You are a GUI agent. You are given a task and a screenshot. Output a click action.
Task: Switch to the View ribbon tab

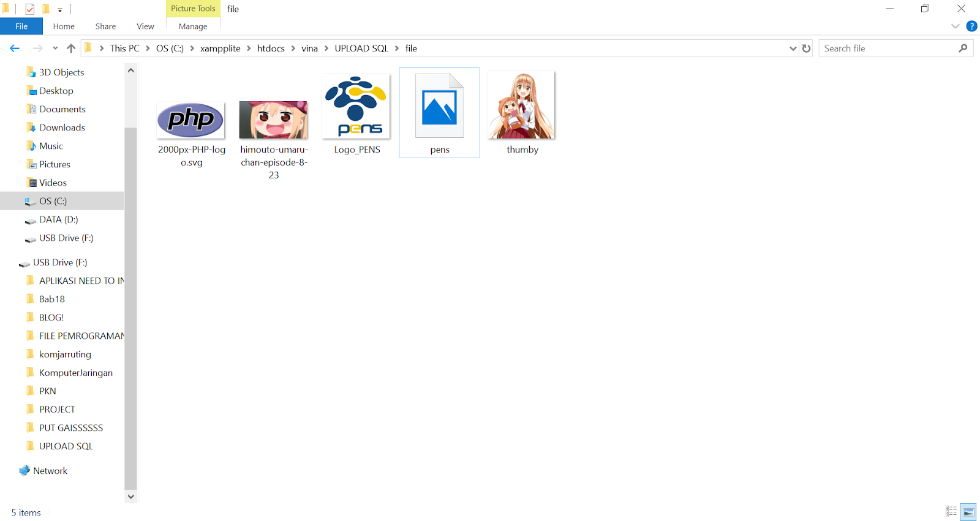coord(145,26)
